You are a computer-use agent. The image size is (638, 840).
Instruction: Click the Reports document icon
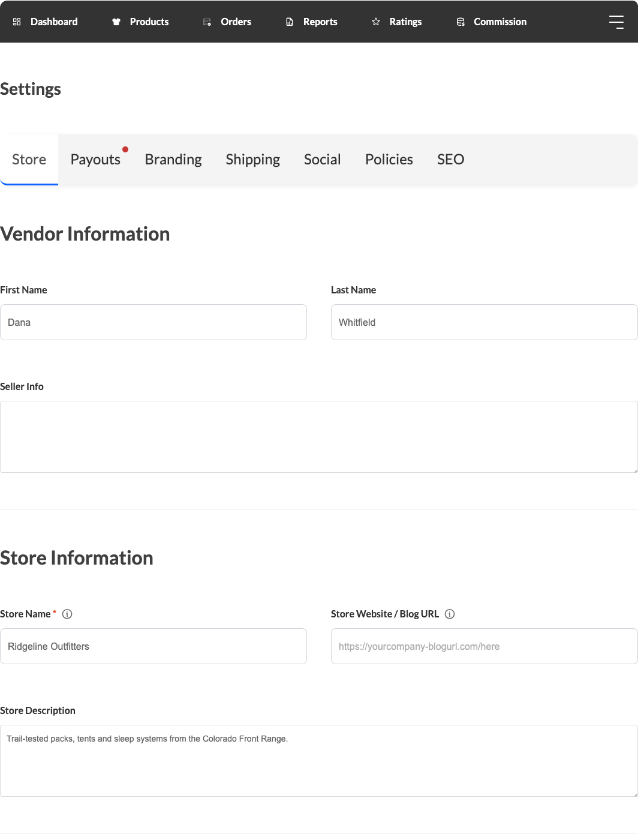coord(290,22)
